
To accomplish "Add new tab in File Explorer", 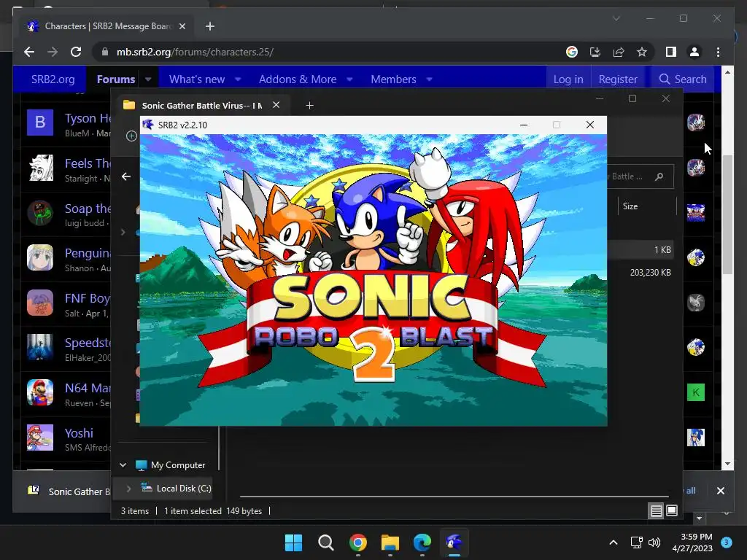I will click(309, 105).
